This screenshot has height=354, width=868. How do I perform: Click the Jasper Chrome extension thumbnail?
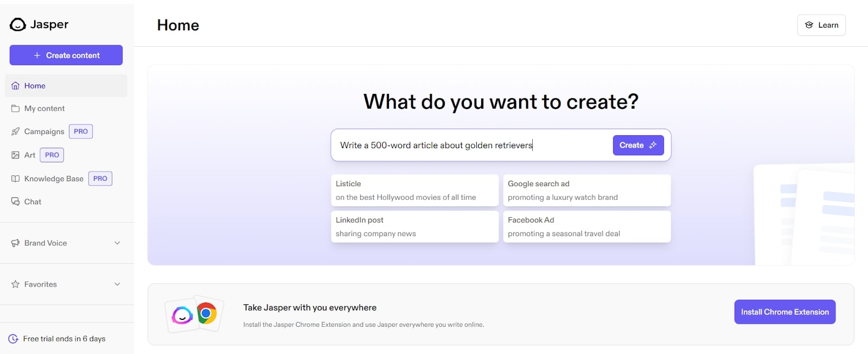click(194, 314)
